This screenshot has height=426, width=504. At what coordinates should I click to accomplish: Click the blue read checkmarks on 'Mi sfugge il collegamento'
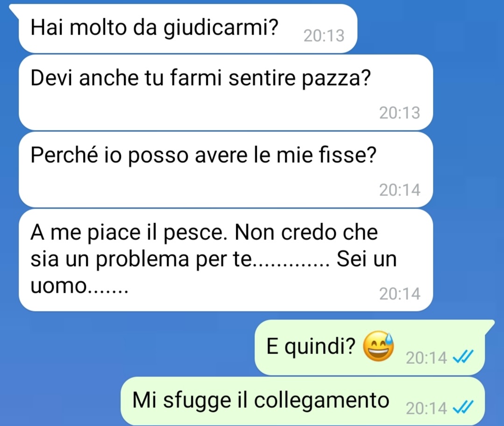click(463, 407)
